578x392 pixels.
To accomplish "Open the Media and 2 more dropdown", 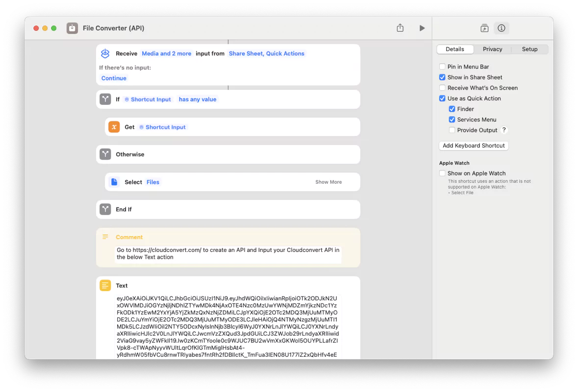I will point(166,54).
